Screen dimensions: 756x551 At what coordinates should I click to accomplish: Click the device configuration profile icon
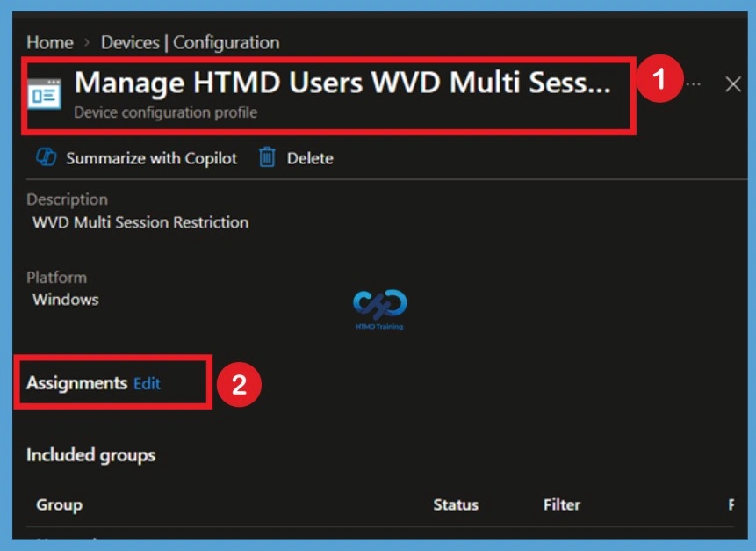45,94
